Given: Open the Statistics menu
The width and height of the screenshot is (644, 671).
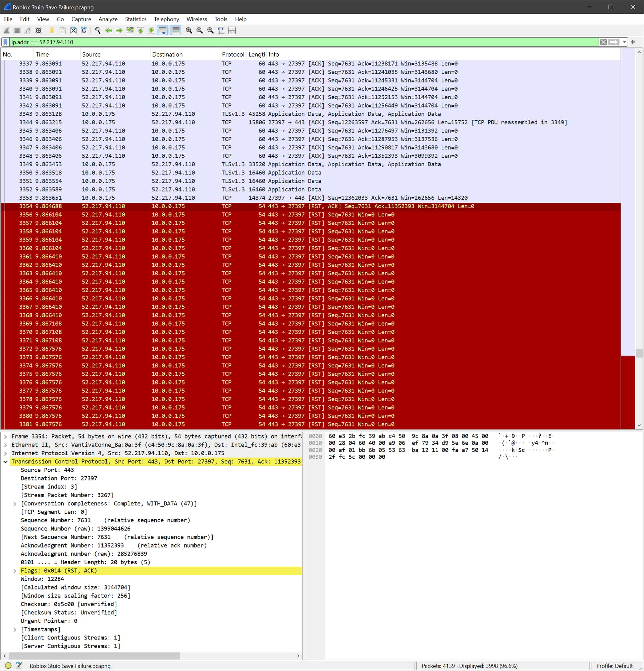Looking at the screenshot, I should (136, 19).
